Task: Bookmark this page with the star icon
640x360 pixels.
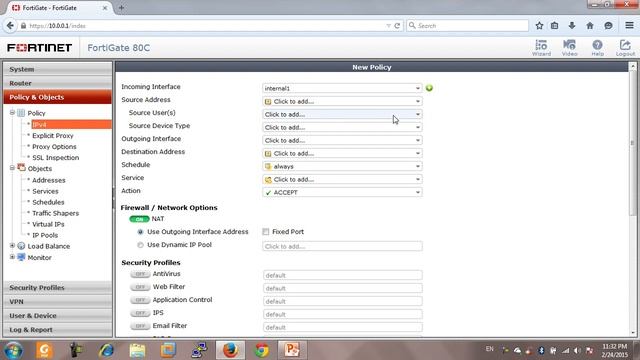Action: [x=539, y=26]
